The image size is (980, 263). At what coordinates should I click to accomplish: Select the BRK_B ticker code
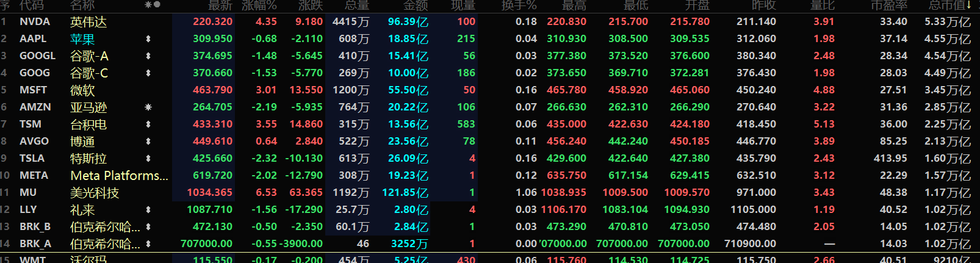35,227
